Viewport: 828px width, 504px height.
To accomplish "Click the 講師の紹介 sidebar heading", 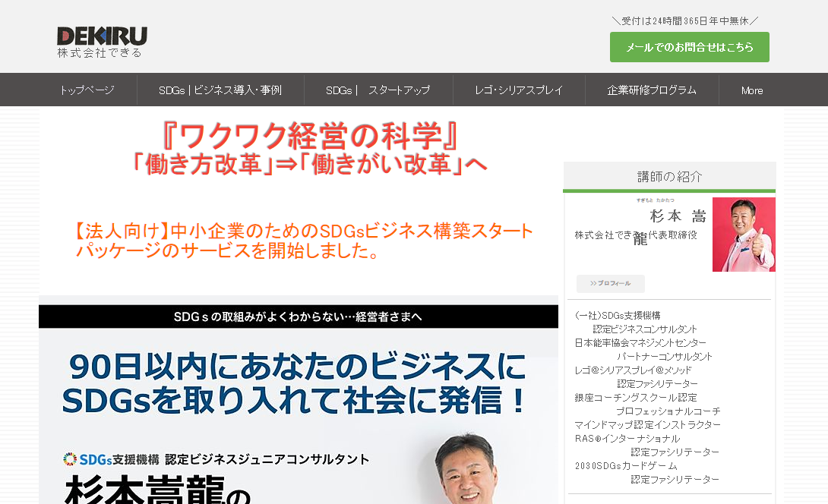I will tap(668, 175).
